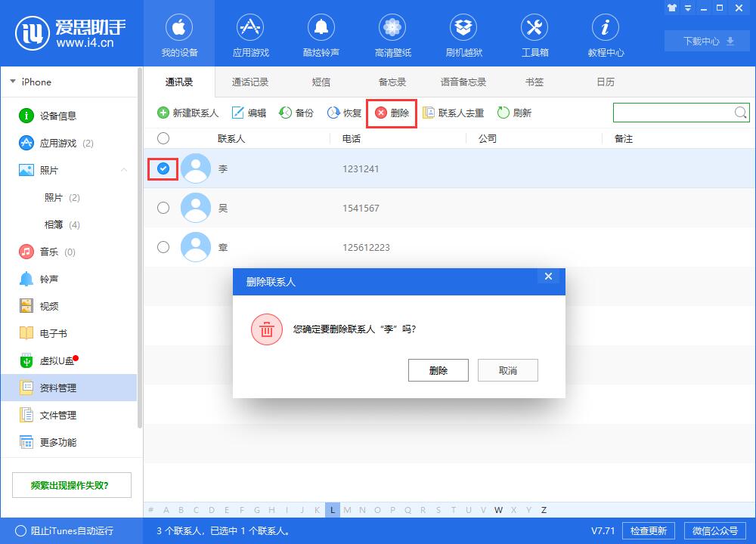Viewport: 756px width, 544px height.
Task: Open the 应用游戏 top navigation icon
Action: (x=250, y=29)
